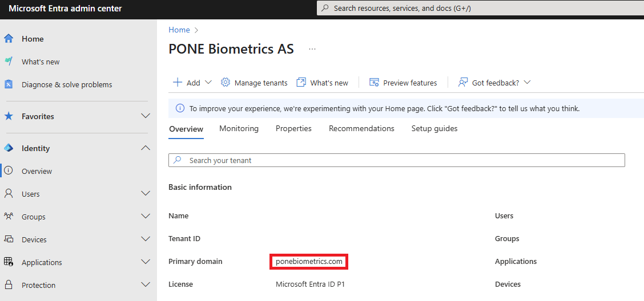The image size is (644, 301).
Task: Expand the Applications menu chevron
Action: click(146, 262)
